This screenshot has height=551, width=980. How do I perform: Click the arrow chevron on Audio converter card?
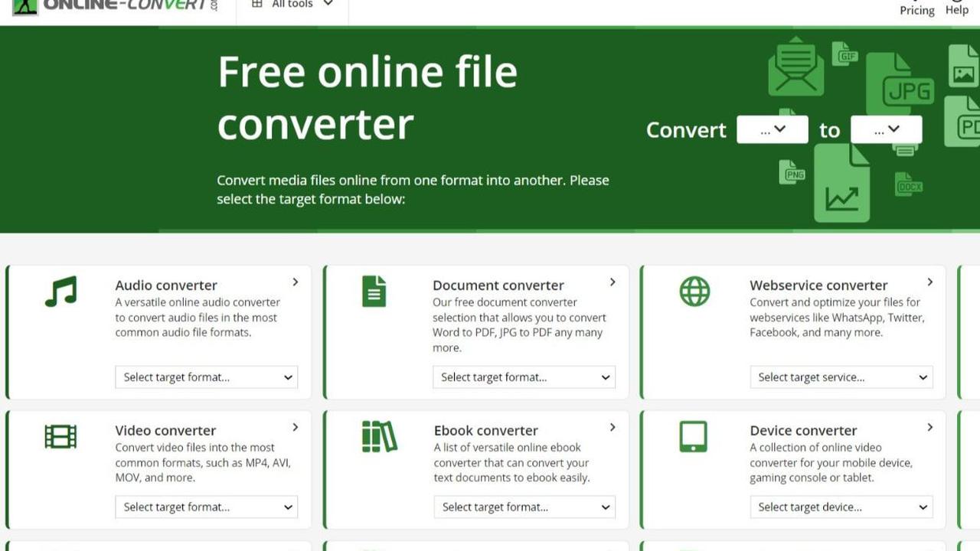tap(295, 282)
